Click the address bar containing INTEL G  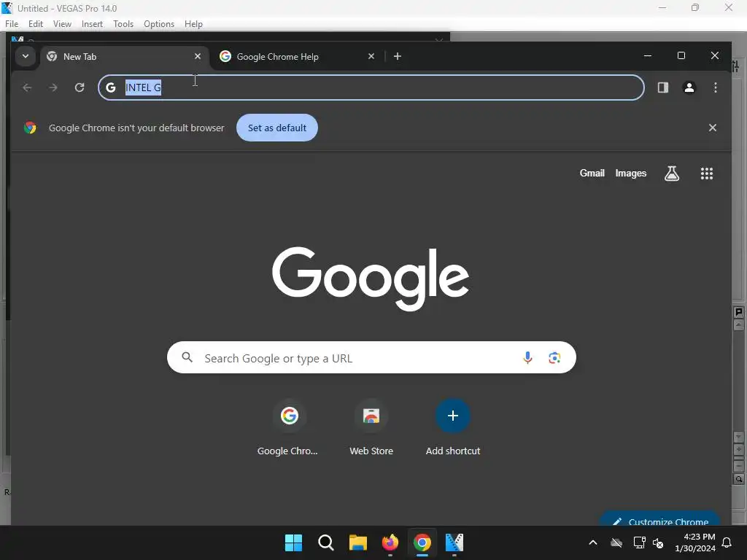(371, 87)
